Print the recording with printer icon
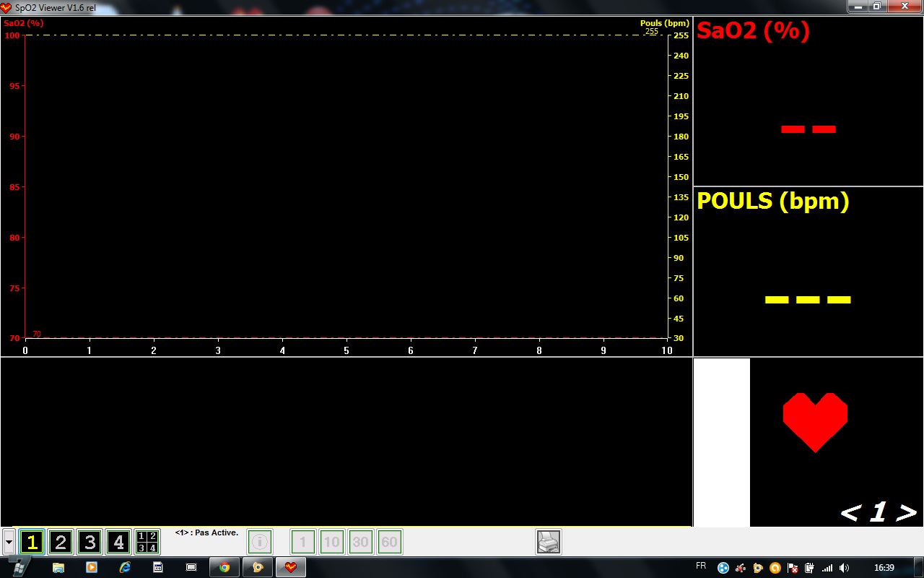The image size is (924, 578). click(x=549, y=541)
